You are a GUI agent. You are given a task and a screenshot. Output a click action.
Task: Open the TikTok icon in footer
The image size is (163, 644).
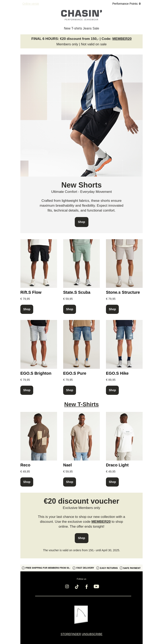pos(77,586)
